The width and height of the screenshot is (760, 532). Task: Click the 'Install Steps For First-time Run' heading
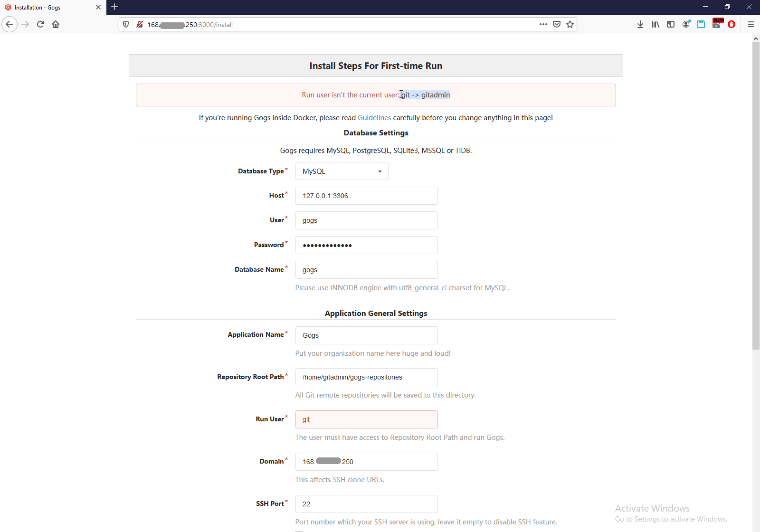[x=376, y=66]
